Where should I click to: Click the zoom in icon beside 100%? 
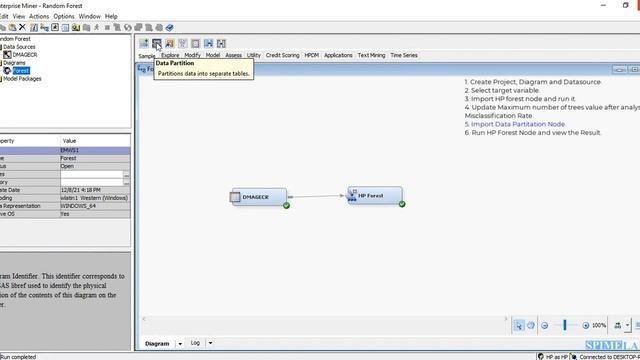pos(586,325)
